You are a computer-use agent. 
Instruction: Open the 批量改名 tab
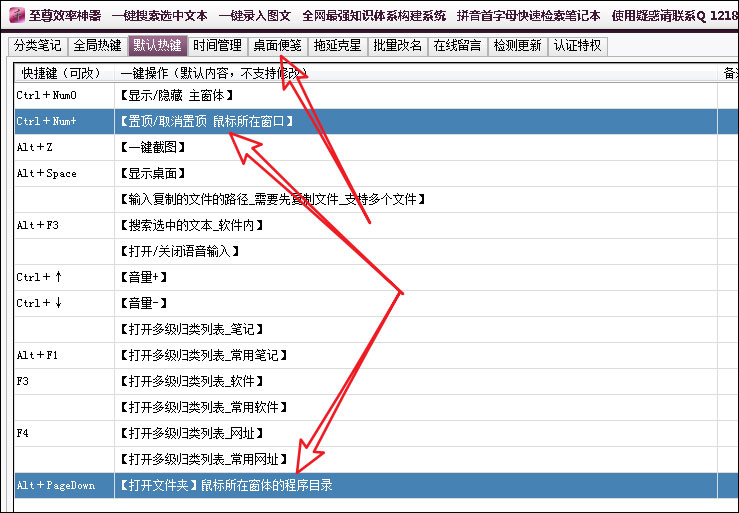coord(397,45)
